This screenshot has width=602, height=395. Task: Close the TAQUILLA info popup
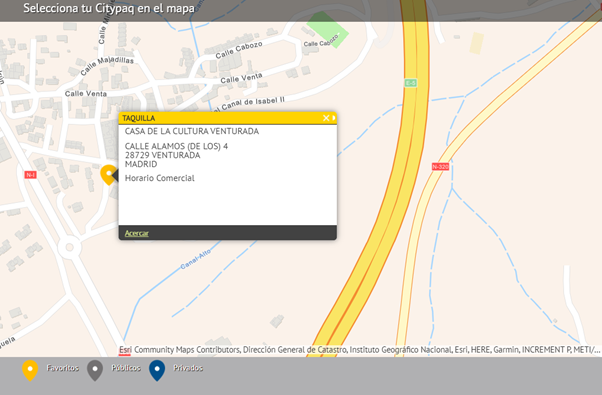pyautogui.click(x=326, y=118)
